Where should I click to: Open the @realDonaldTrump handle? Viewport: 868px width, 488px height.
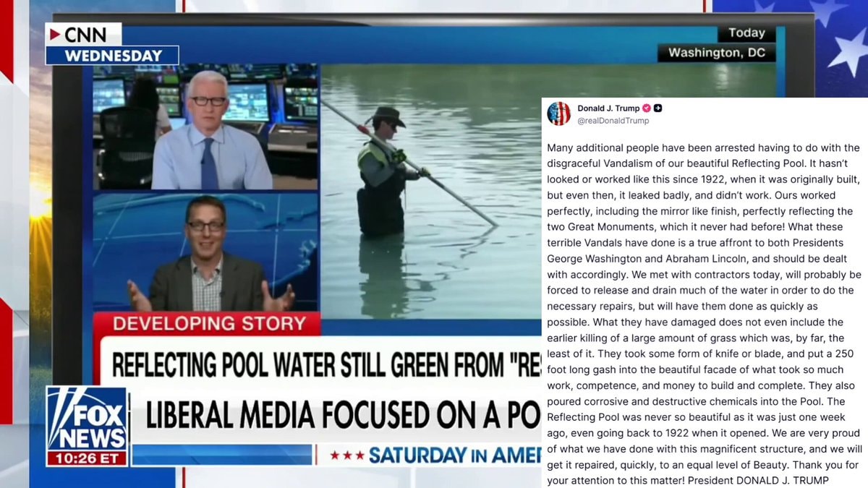pos(613,121)
